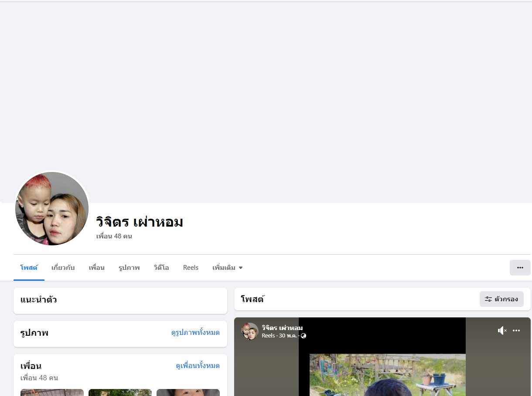Open the Reels tab

(x=191, y=268)
